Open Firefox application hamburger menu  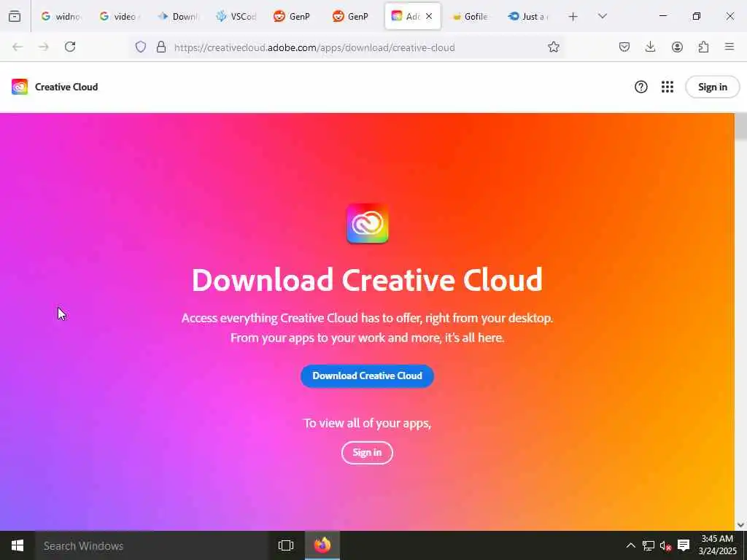tap(729, 47)
